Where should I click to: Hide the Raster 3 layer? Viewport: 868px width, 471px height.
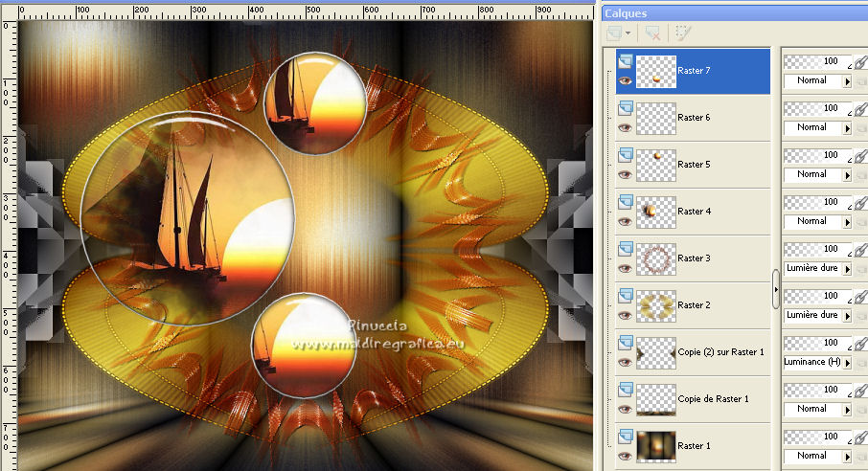625,269
